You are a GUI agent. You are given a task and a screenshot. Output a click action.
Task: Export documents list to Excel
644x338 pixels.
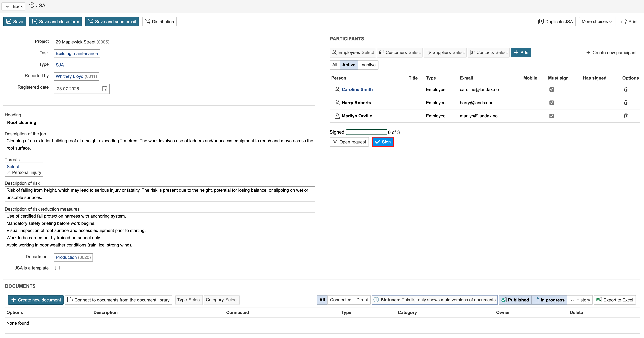point(615,300)
